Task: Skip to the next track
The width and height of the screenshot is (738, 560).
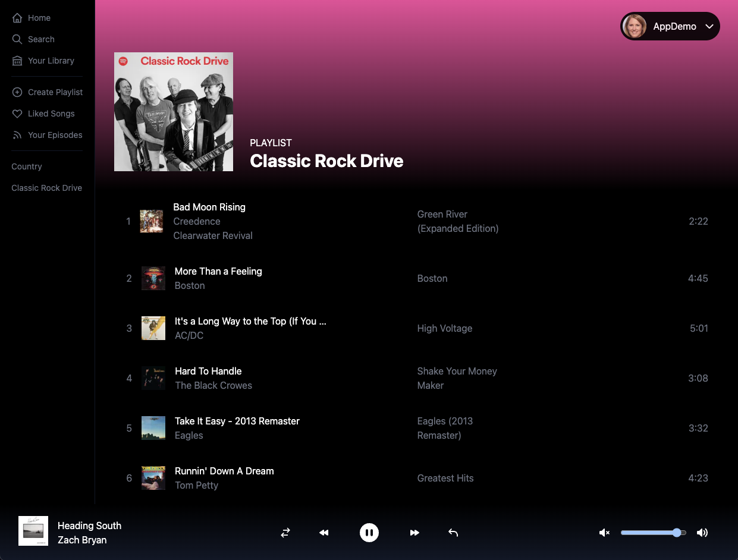Action: tap(414, 533)
